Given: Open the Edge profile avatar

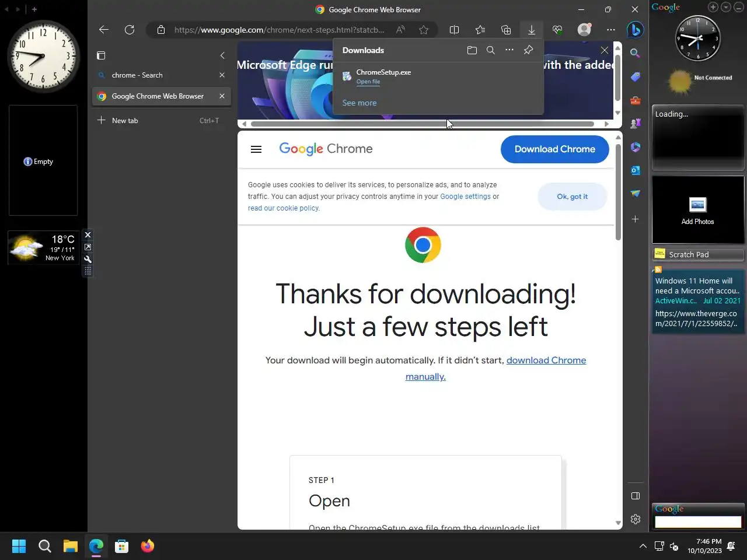Looking at the screenshot, I should pyautogui.click(x=584, y=30).
